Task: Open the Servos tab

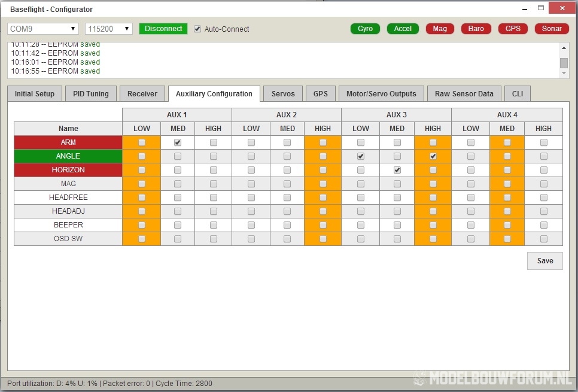Action: click(283, 94)
